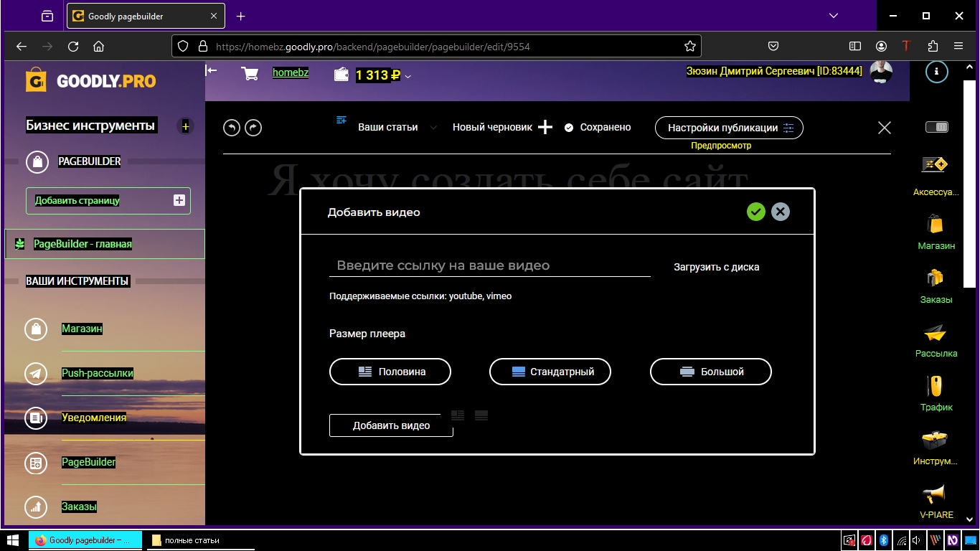Image resolution: width=980 pixels, height=551 pixels.
Task: Click the redo arrow in editor toolbar
Action: 253,128
